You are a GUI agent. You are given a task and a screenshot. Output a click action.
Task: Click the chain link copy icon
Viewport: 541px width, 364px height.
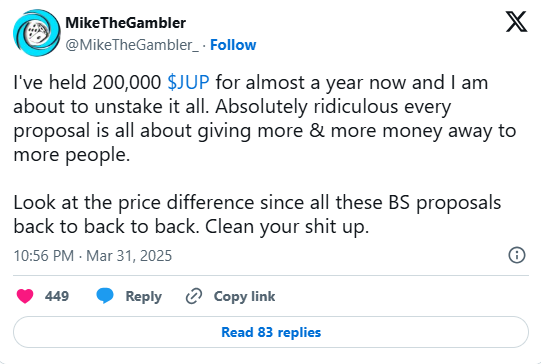(194, 296)
